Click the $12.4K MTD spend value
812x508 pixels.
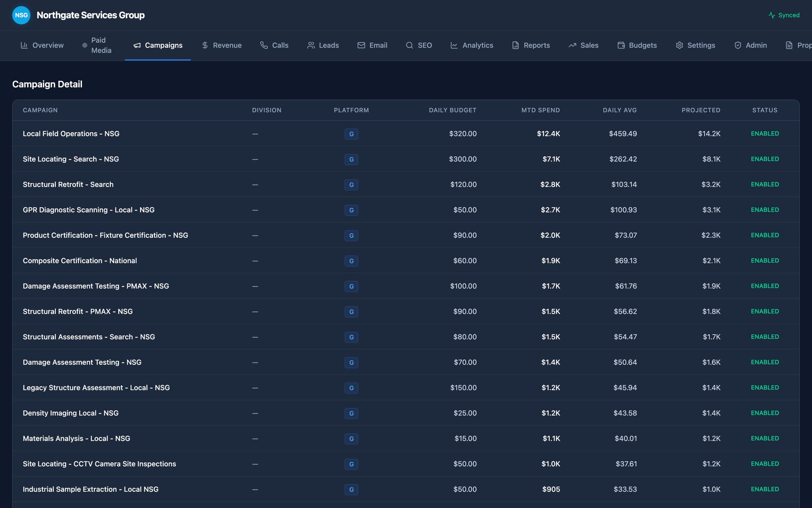(x=548, y=133)
